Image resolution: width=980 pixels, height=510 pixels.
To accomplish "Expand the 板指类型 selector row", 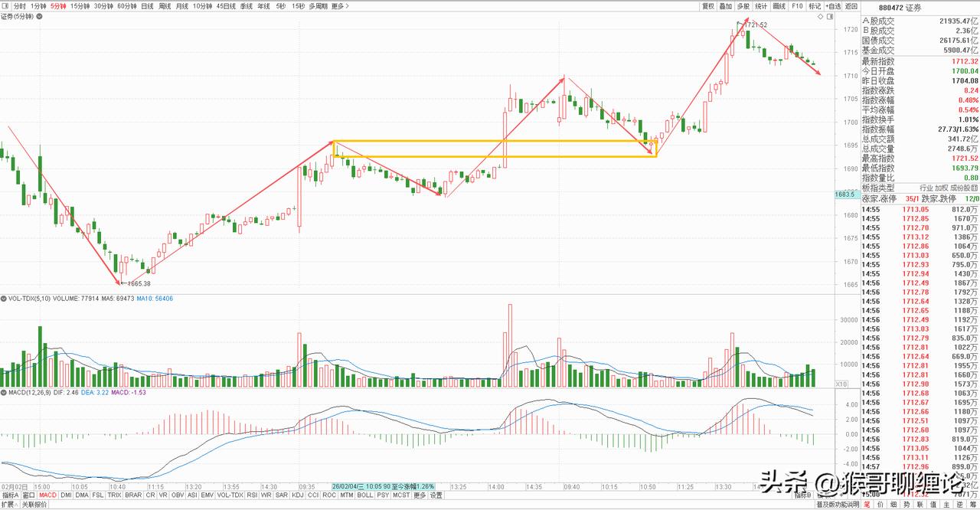I will point(920,188).
